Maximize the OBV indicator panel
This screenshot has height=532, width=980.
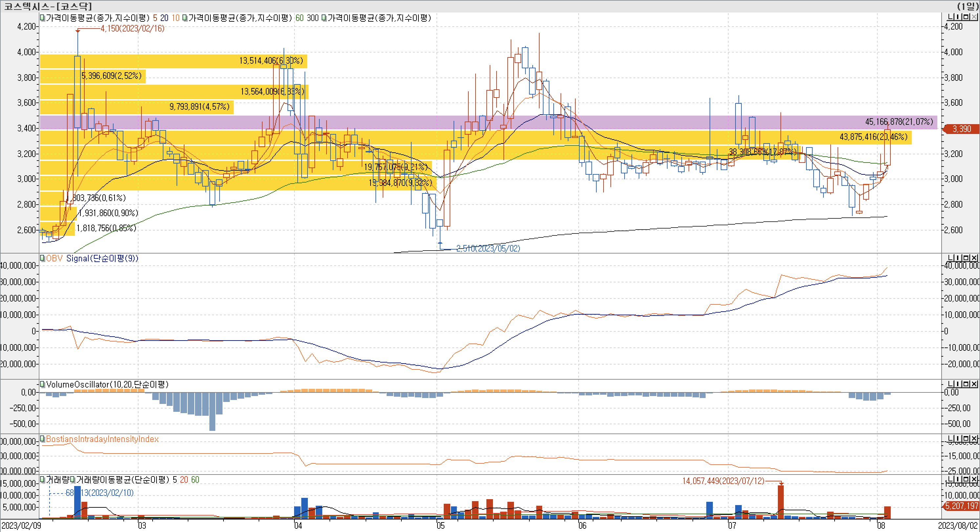(966, 258)
